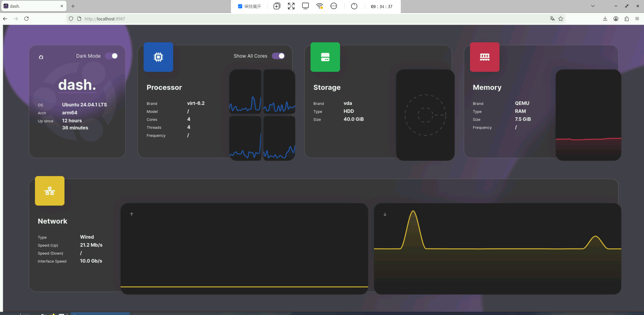Click the Wi-Fi icon in top toolbar

[x=319, y=6]
